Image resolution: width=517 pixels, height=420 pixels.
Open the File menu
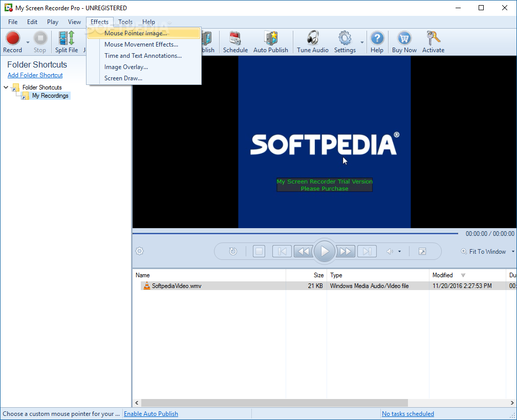click(13, 21)
